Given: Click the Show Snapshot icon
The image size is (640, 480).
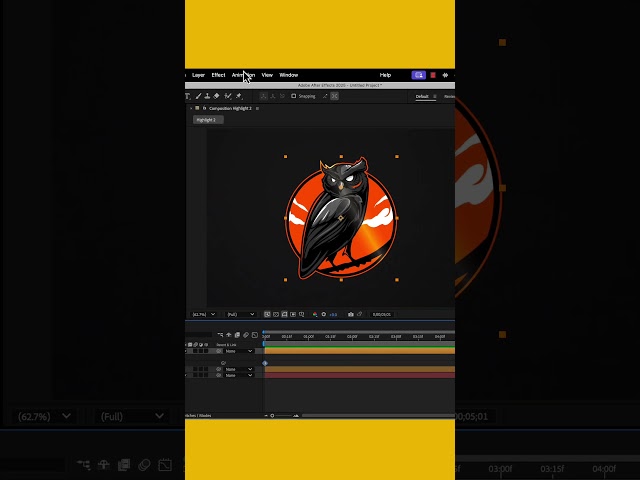Looking at the screenshot, I should (x=360, y=314).
